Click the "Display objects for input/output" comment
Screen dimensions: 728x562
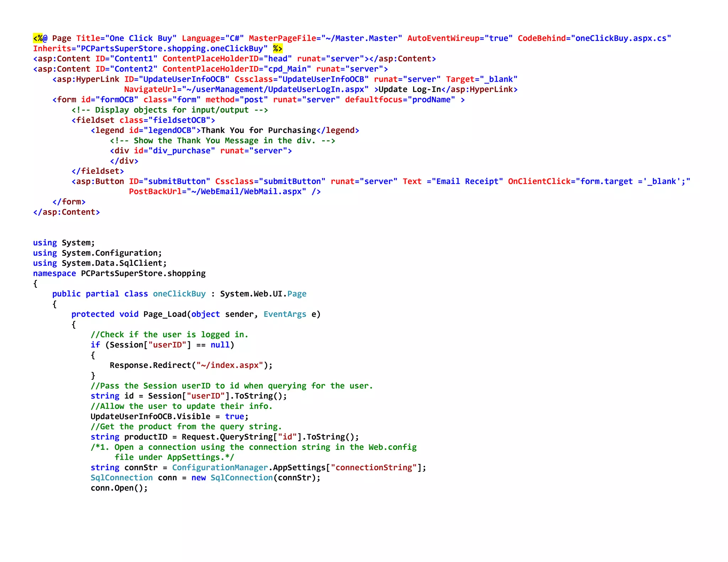tap(170, 110)
